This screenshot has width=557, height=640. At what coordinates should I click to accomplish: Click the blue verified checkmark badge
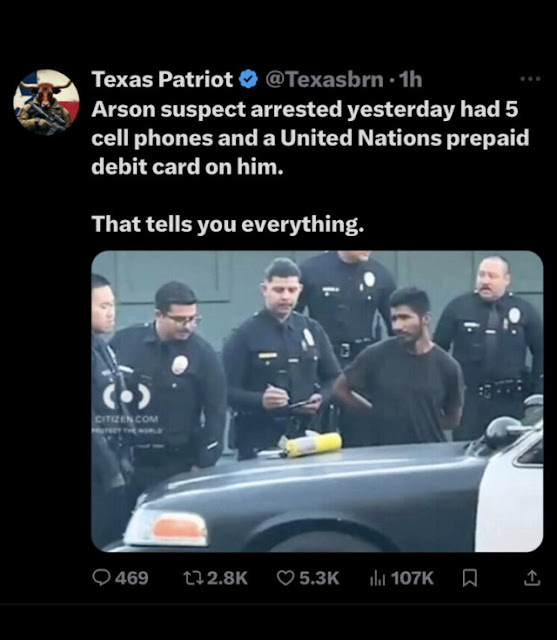[x=248, y=79]
